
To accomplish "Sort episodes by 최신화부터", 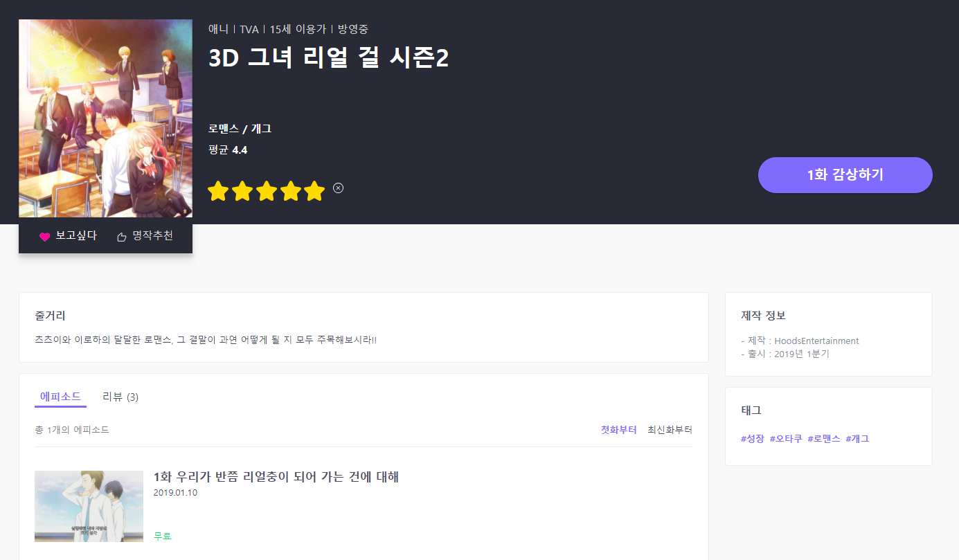I will pyautogui.click(x=670, y=430).
